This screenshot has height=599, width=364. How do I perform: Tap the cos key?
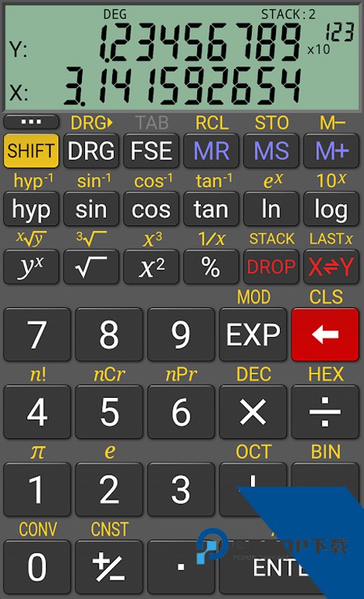click(x=151, y=209)
